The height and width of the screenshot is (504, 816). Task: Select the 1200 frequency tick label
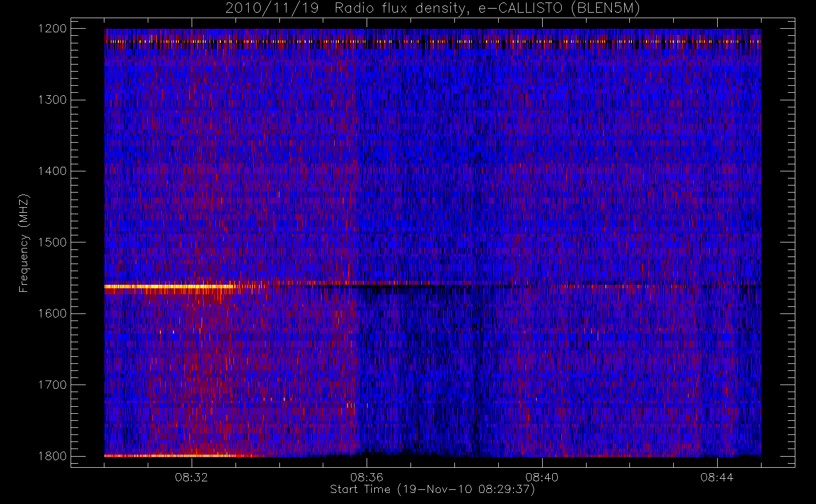pyautogui.click(x=52, y=29)
